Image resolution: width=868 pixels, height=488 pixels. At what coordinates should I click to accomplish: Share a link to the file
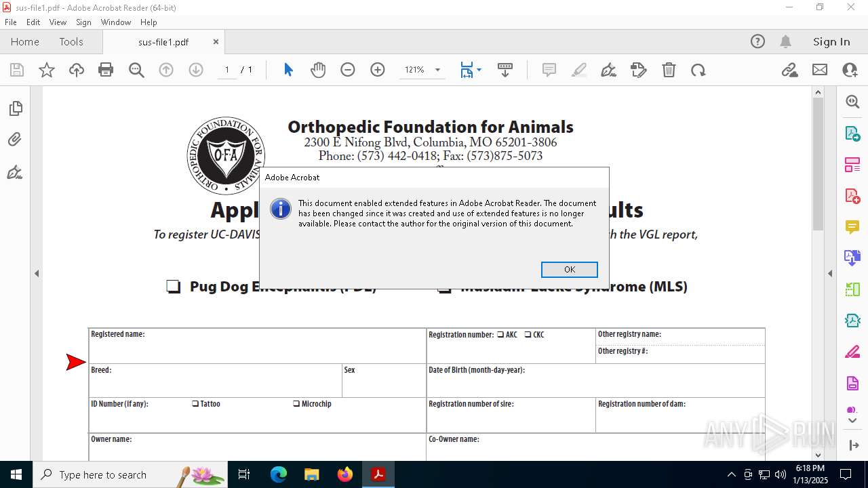coord(789,70)
